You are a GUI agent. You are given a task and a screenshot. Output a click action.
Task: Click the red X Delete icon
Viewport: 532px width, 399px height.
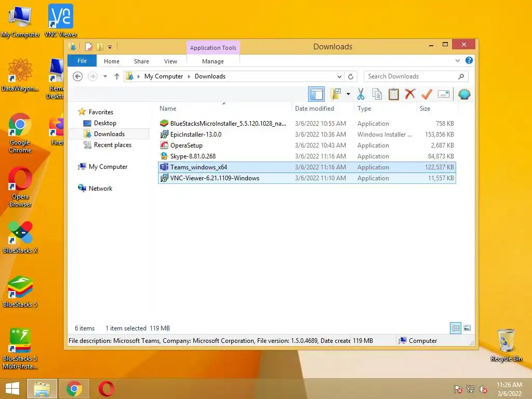[410, 94]
